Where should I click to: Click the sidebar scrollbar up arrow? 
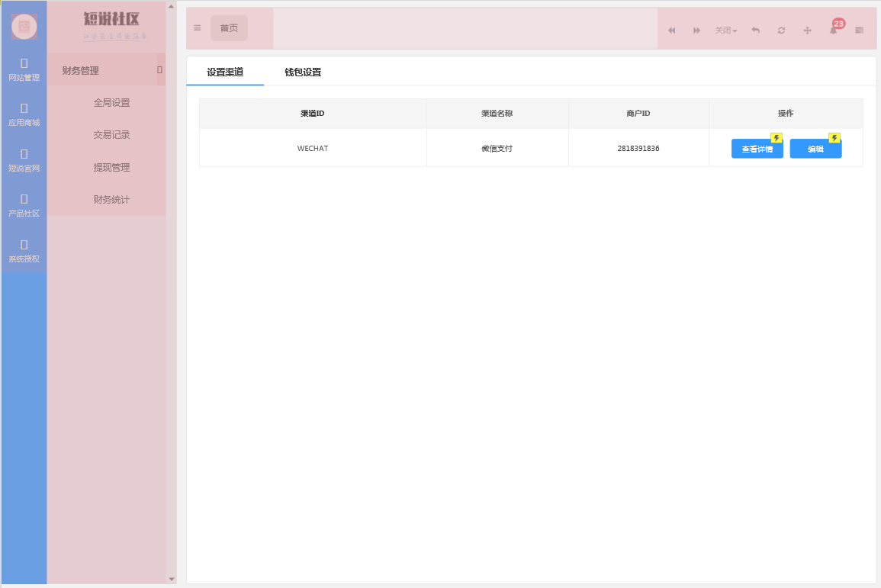click(172, 7)
